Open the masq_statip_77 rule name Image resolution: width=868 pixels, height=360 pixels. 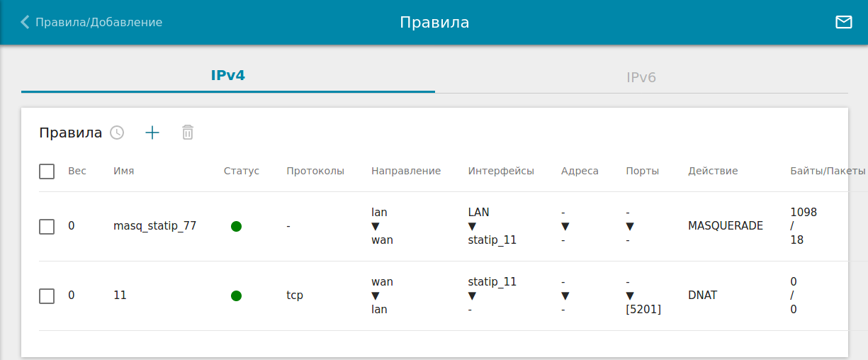[154, 226]
